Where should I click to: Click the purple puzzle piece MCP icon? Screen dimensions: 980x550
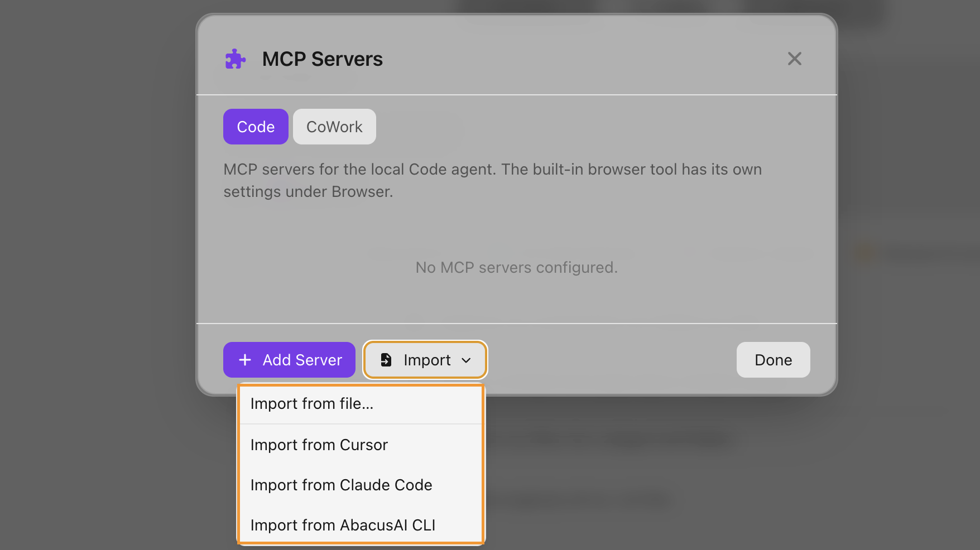pyautogui.click(x=235, y=59)
